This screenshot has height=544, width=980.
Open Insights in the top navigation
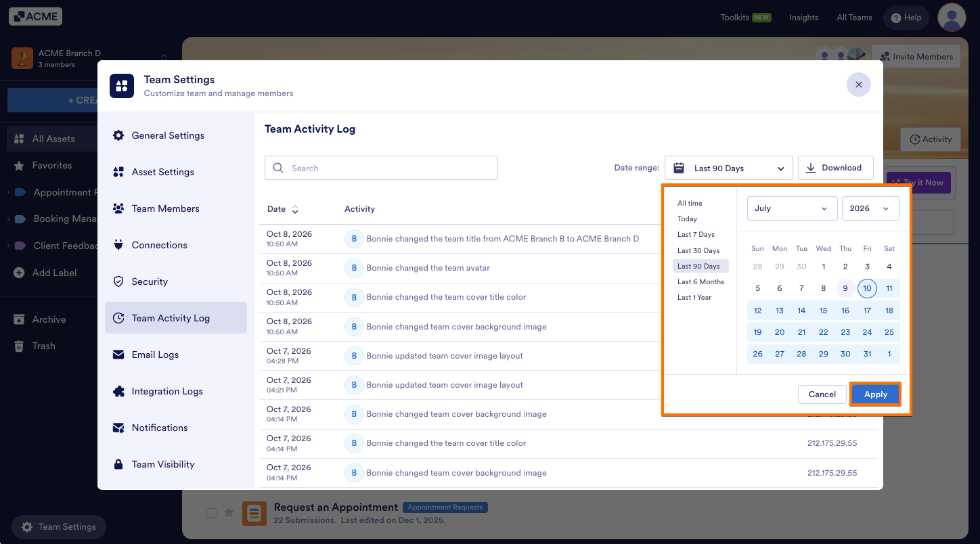coord(804,18)
